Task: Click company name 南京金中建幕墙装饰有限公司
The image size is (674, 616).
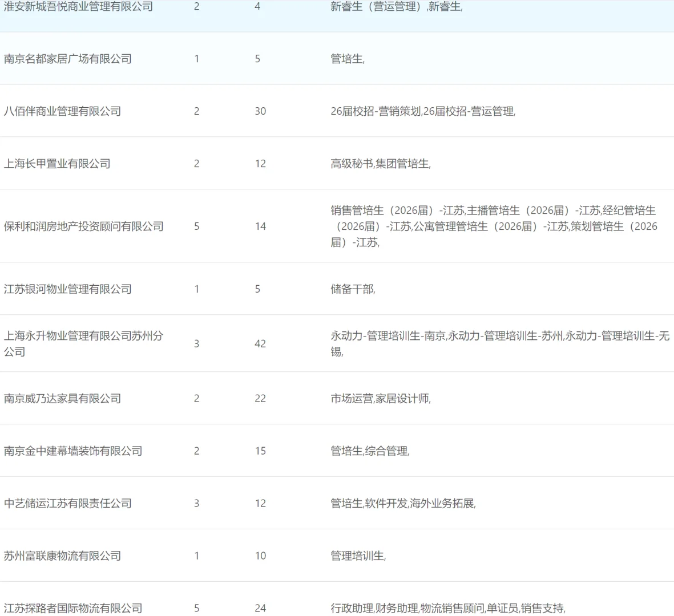Action: click(x=73, y=451)
